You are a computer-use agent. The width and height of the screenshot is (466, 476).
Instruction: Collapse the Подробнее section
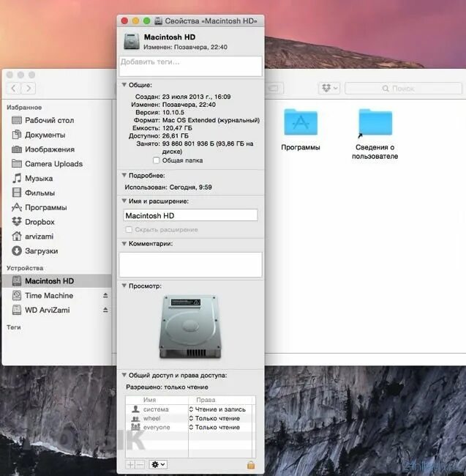point(124,175)
